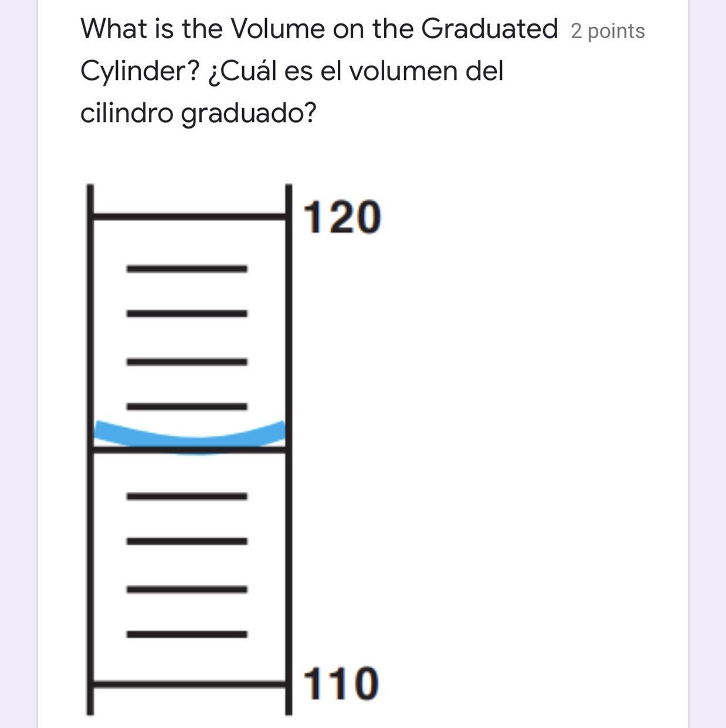
Task: Click the short tick just above the meniscus
Action: (186, 406)
